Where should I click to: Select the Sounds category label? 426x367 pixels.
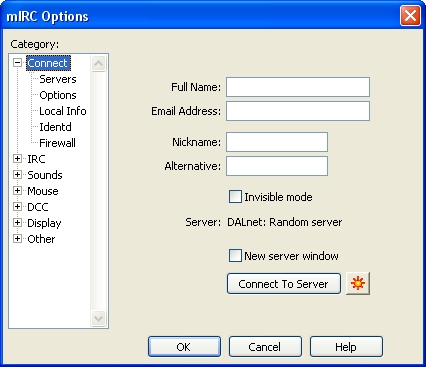[x=45, y=175]
